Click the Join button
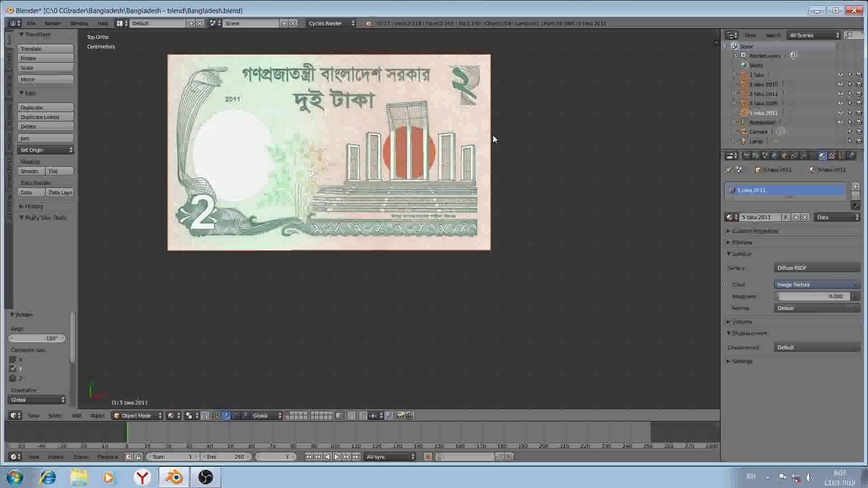The height and width of the screenshot is (488, 868). [45, 138]
